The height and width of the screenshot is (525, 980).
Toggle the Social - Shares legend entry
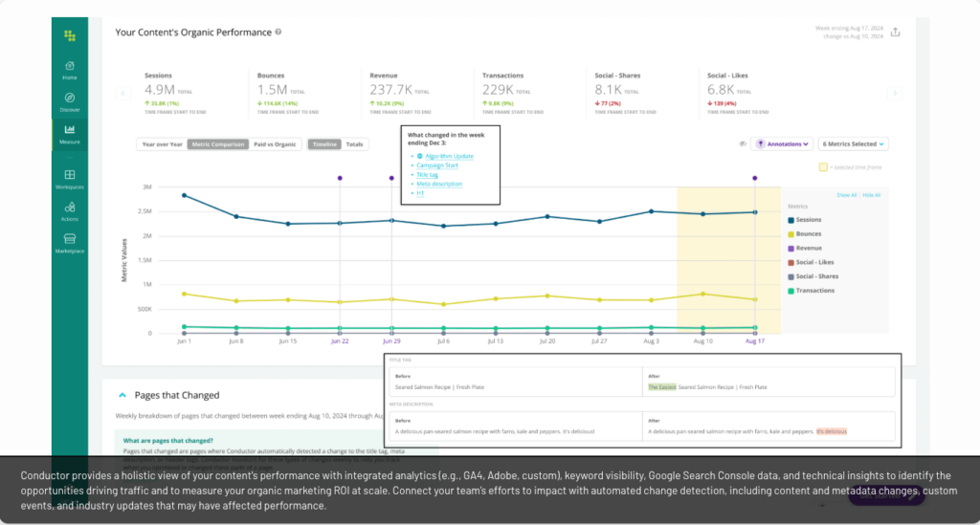coord(813,276)
